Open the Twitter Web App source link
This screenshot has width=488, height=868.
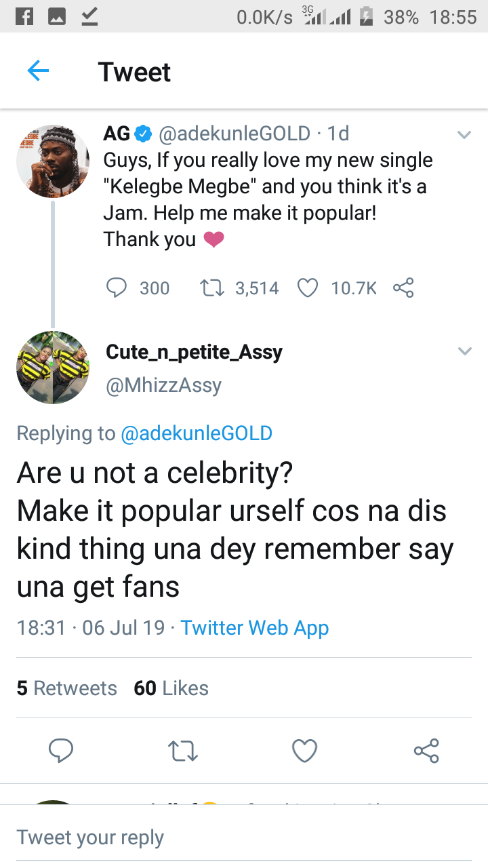click(x=255, y=627)
